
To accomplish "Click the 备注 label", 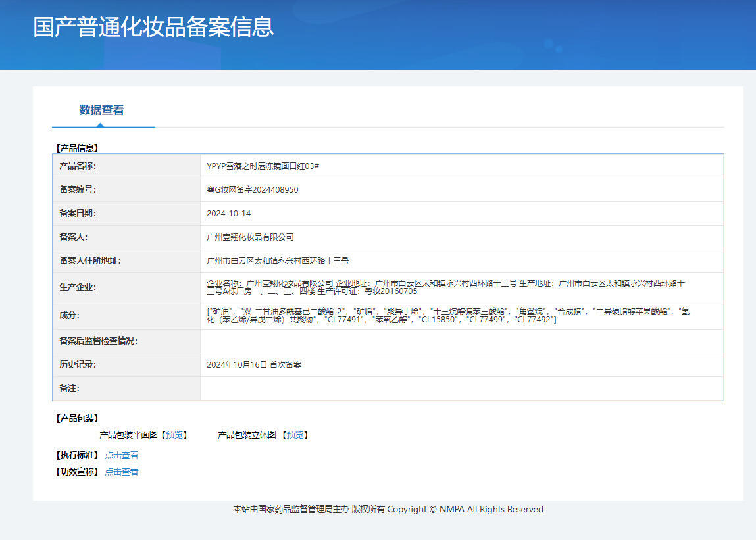I will [70, 388].
